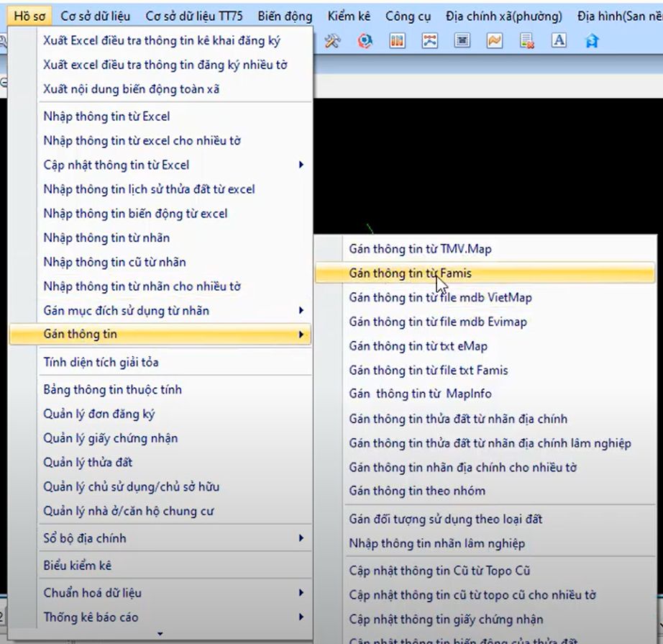
Task: Click the blue house toolbar icon
Action: tap(591, 41)
